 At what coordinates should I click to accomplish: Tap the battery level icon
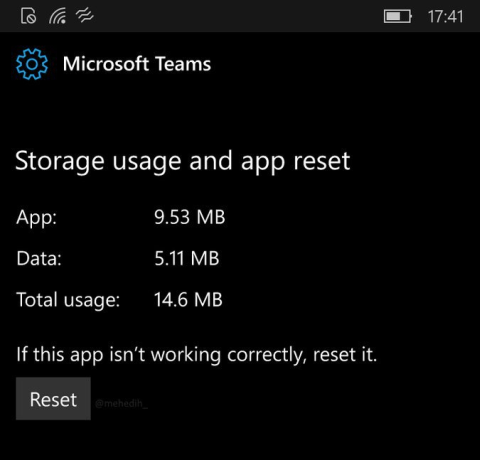click(x=398, y=16)
